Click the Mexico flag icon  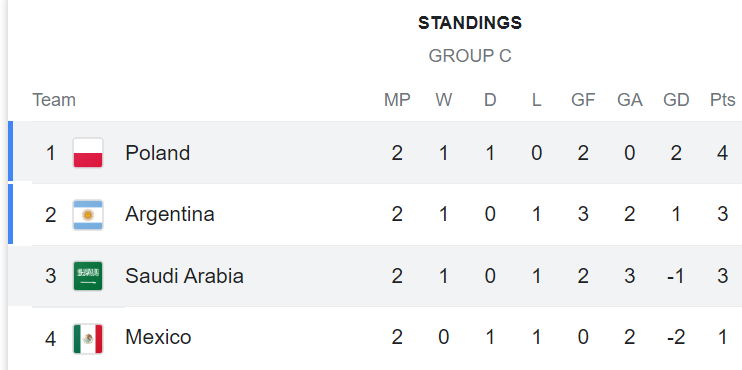point(88,338)
